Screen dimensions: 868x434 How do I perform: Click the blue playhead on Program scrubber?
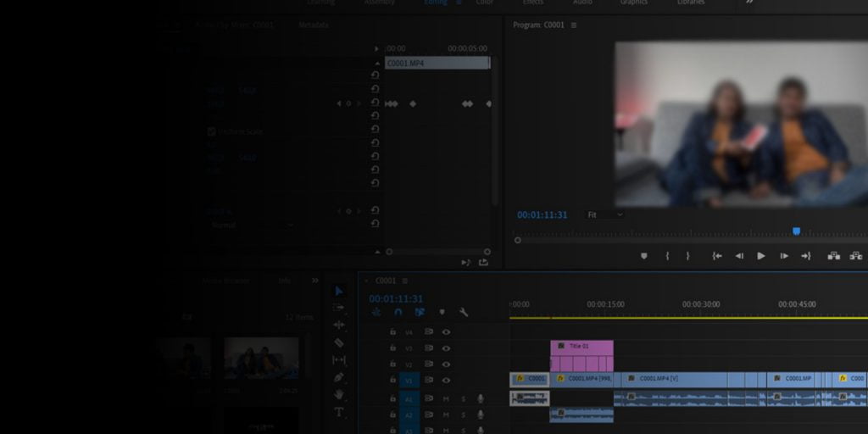coord(796,231)
